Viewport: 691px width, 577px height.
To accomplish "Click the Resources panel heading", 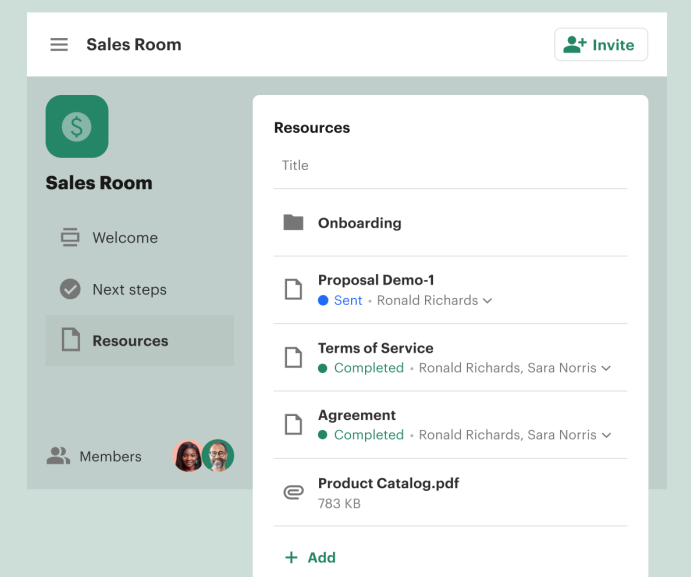I will point(312,127).
